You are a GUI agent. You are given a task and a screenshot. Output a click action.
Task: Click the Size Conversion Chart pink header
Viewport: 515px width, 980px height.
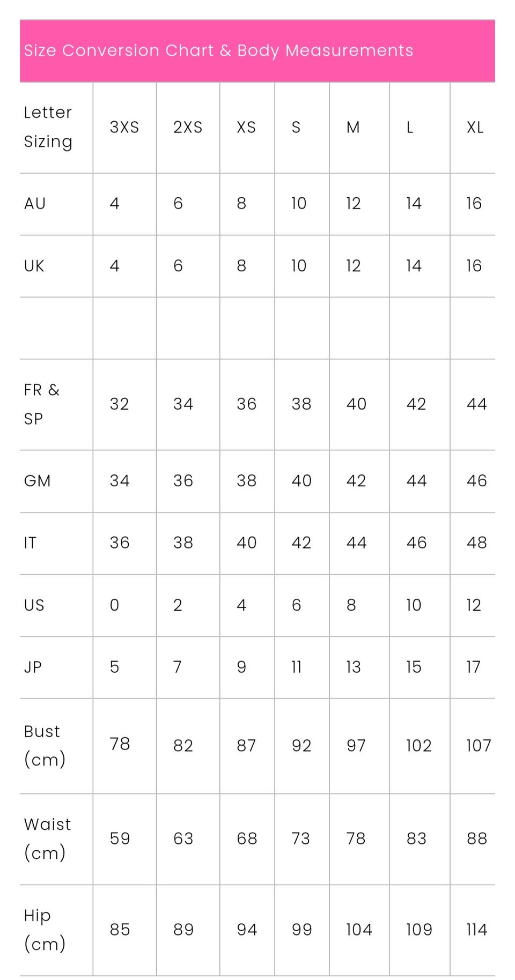(218, 50)
